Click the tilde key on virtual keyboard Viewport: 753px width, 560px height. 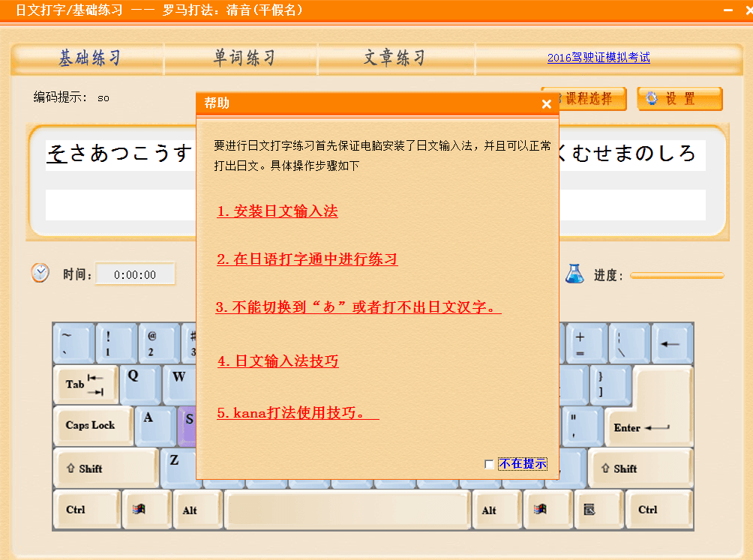[x=73, y=343]
